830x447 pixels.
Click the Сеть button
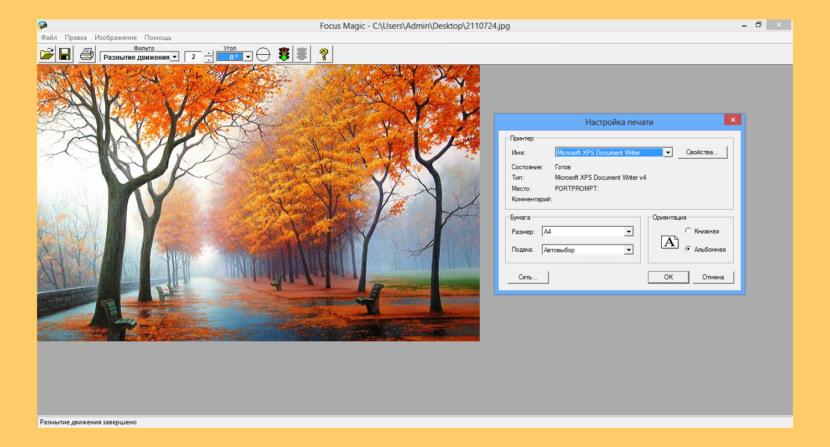tap(528, 277)
